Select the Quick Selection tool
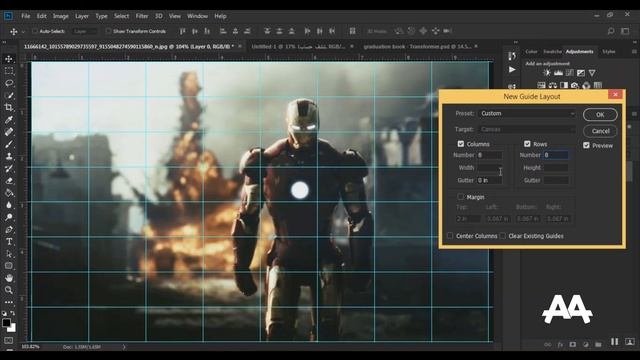Screen dimensions: 640x360 click(9, 96)
